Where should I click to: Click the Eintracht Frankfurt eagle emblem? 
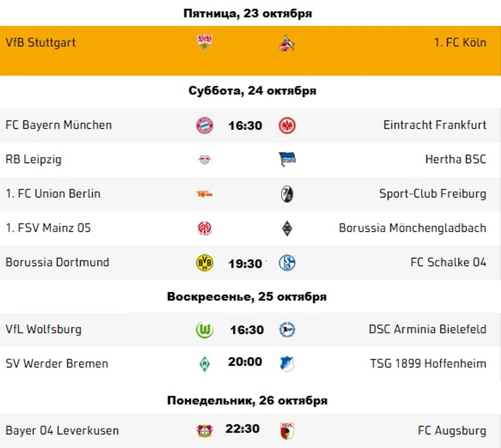coord(287,125)
